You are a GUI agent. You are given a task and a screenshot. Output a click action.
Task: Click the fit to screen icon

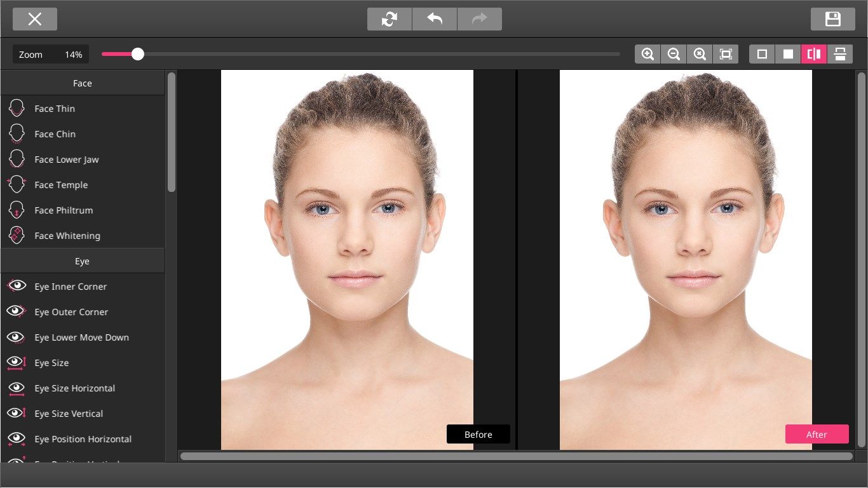click(726, 54)
